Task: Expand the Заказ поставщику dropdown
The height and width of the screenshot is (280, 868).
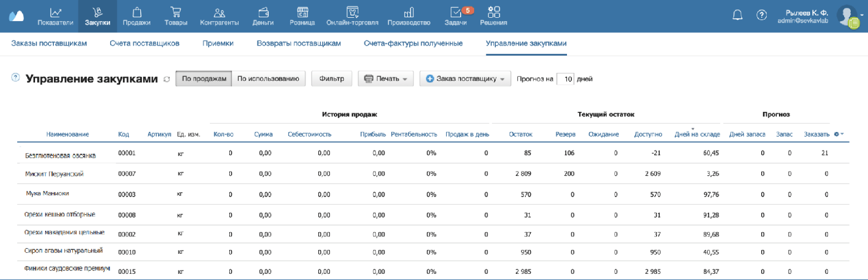Action: point(465,79)
